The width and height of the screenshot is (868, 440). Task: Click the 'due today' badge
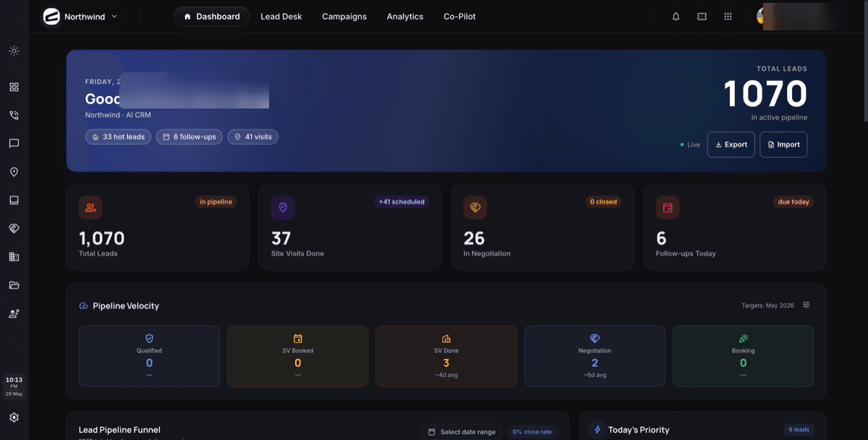[793, 202]
